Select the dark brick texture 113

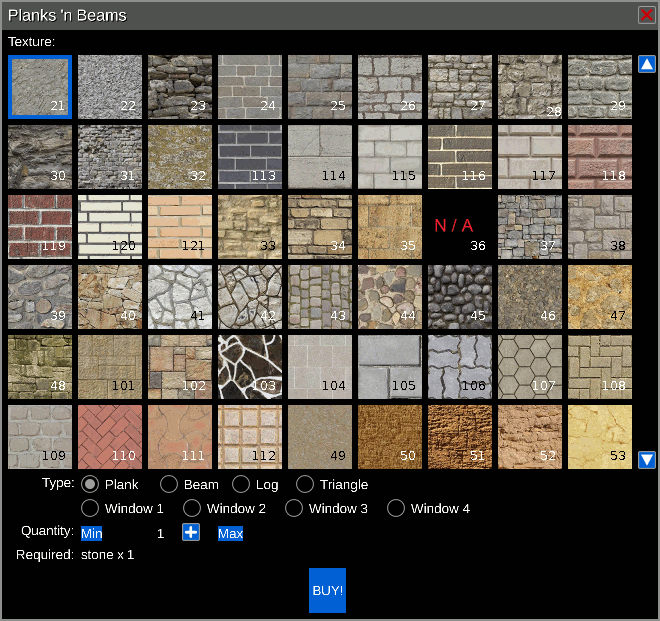pyautogui.click(x=250, y=157)
